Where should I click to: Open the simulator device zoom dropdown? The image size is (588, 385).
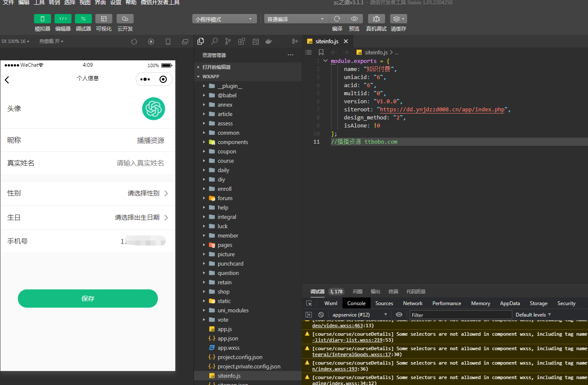(15, 41)
